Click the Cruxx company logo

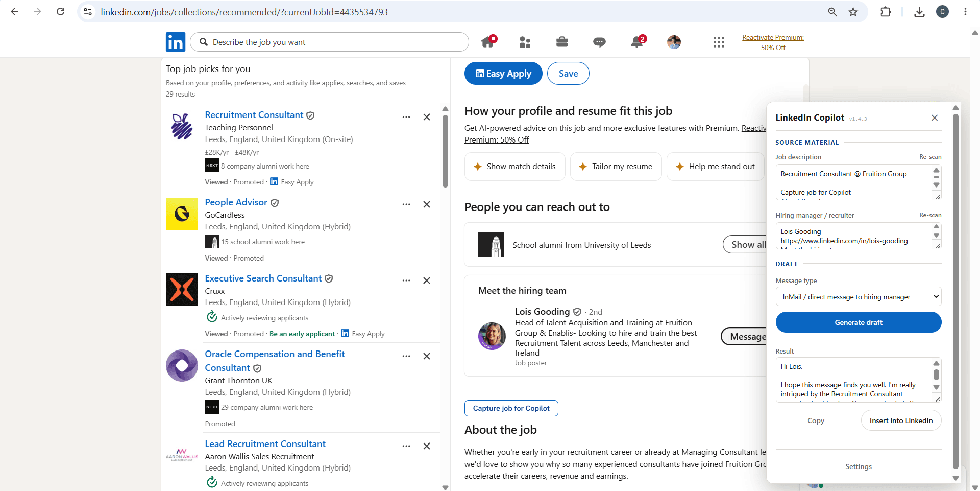click(x=182, y=289)
